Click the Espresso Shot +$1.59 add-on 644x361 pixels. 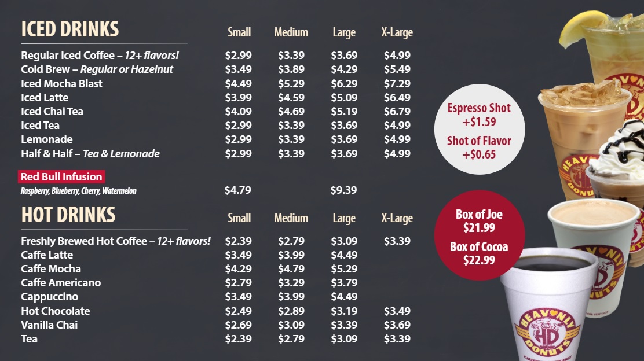[479, 115]
